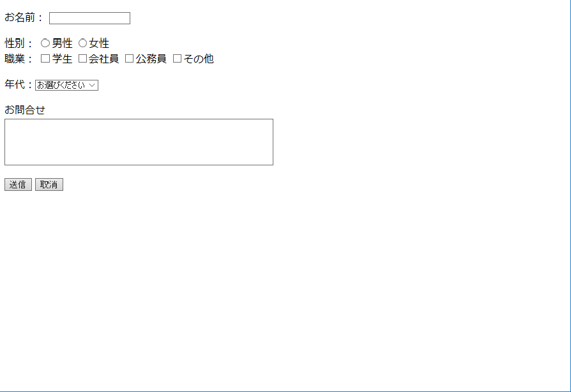This screenshot has width=571, height=392.
Task: Click the 公務員 text beside its checkbox
Action: (x=151, y=59)
